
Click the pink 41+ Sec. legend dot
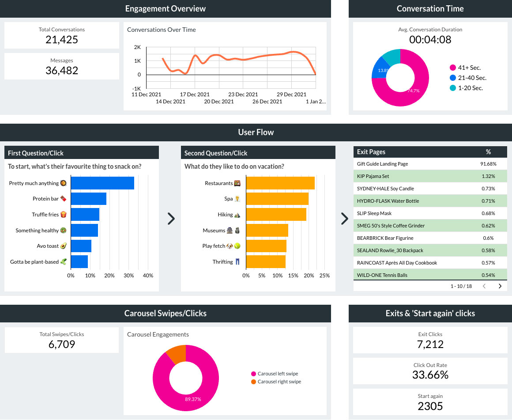pyautogui.click(x=452, y=68)
